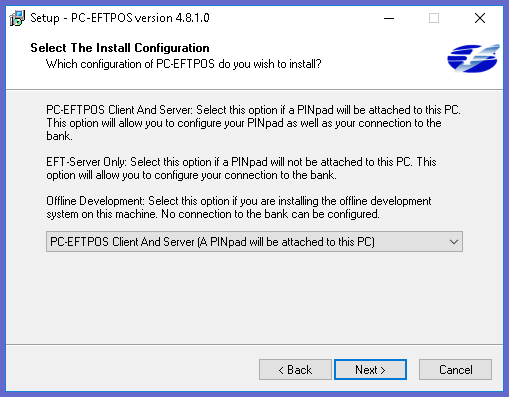
Task: Click the white header area beside the logo
Action: click(x=383, y=58)
